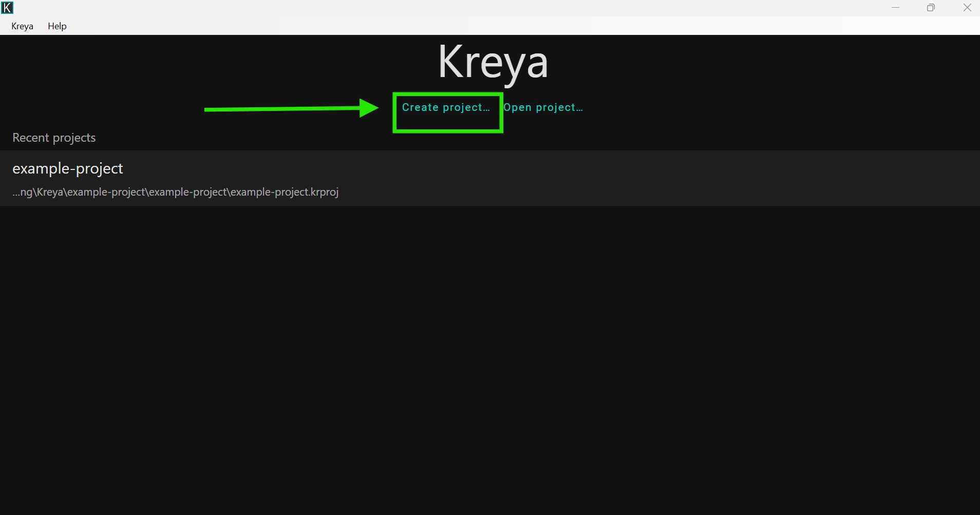980x515 pixels.
Task: Click the Kreya app icon in title bar
Action: pyautogui.click(x=7, y=8)
